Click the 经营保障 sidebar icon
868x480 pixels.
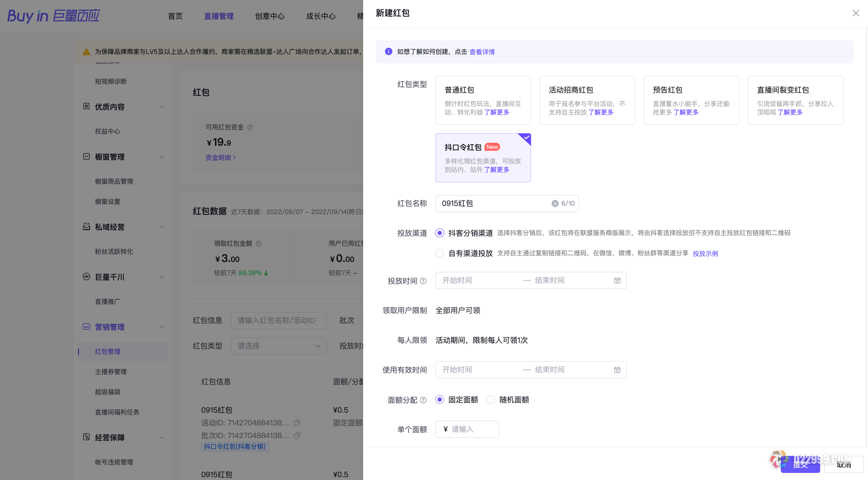click(x=86, y=437)
